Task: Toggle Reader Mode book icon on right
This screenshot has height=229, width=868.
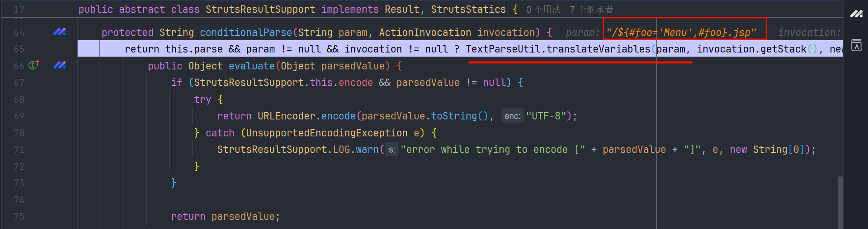Action: (856, 45)
